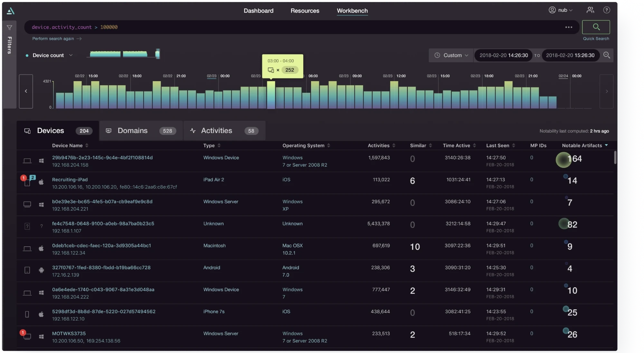
Task: Click the next timeline arrow button
Action: pyautogui.click(x=607, y=91)
